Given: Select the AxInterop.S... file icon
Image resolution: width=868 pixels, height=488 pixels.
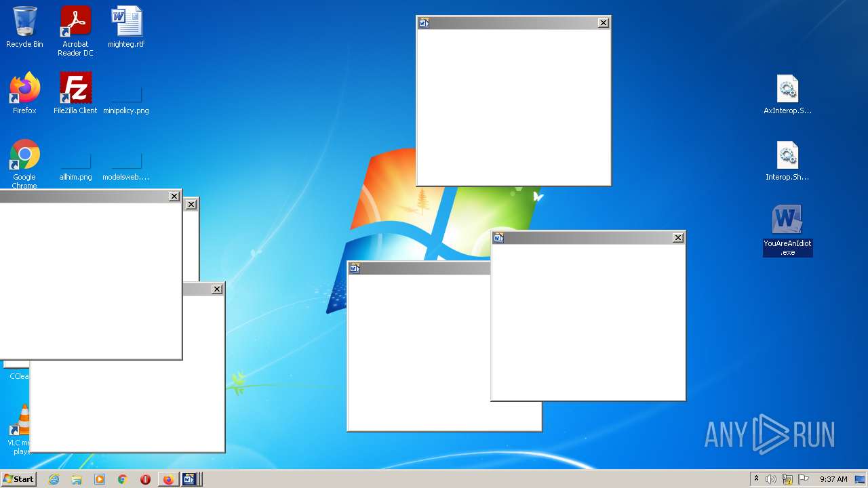Looking at the screenshot, I should point(787,94).
